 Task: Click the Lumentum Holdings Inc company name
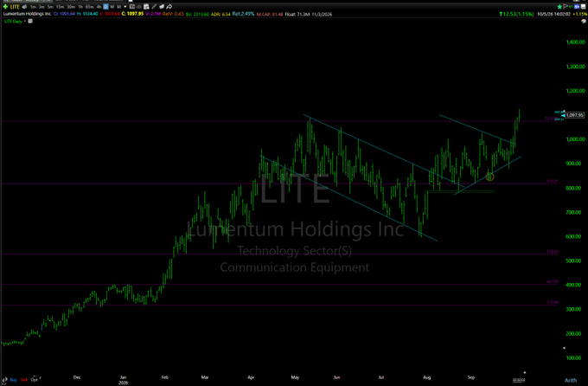pyautogui.click(x=27, y=14)
